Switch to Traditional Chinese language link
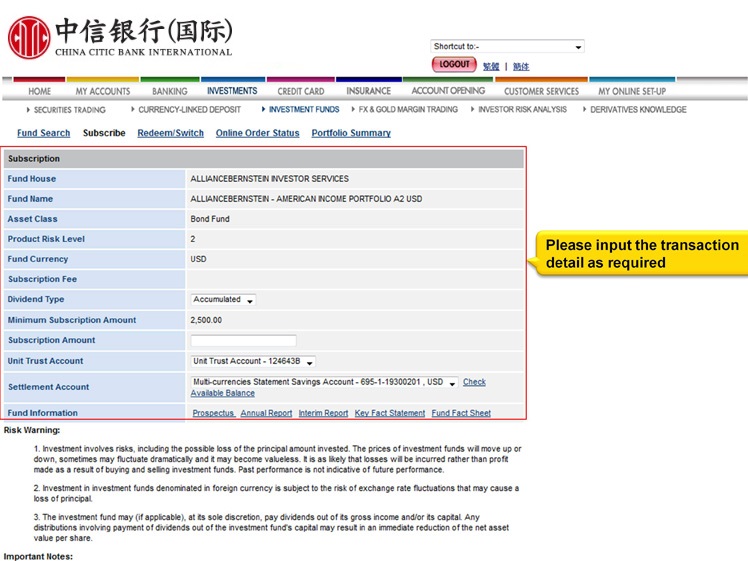 [491, 67]
